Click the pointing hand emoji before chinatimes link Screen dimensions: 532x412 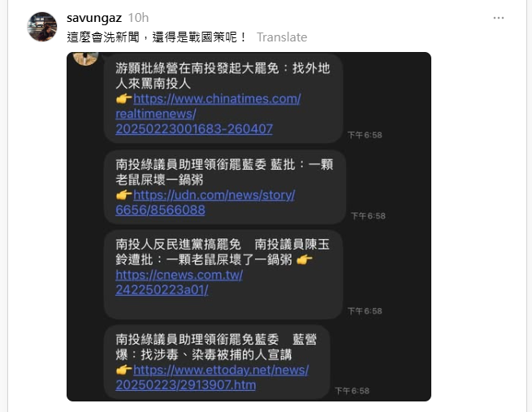pos(123,99)
